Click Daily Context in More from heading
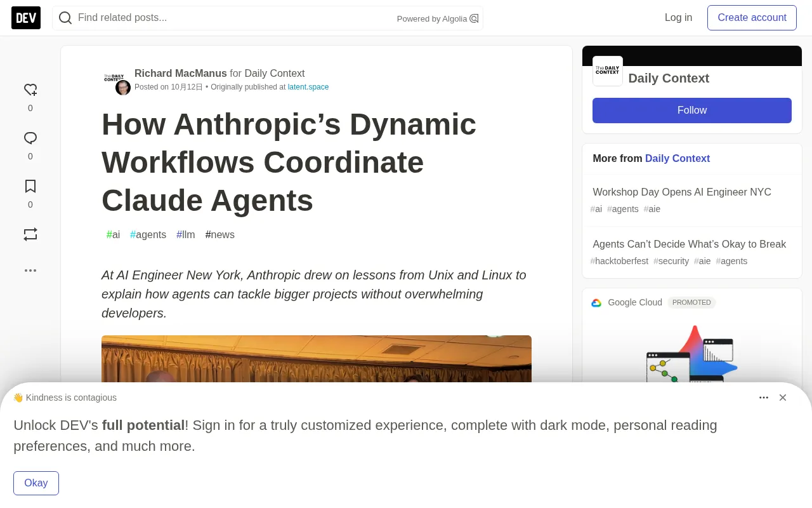The image size is (812, 508). click(678, 159)
